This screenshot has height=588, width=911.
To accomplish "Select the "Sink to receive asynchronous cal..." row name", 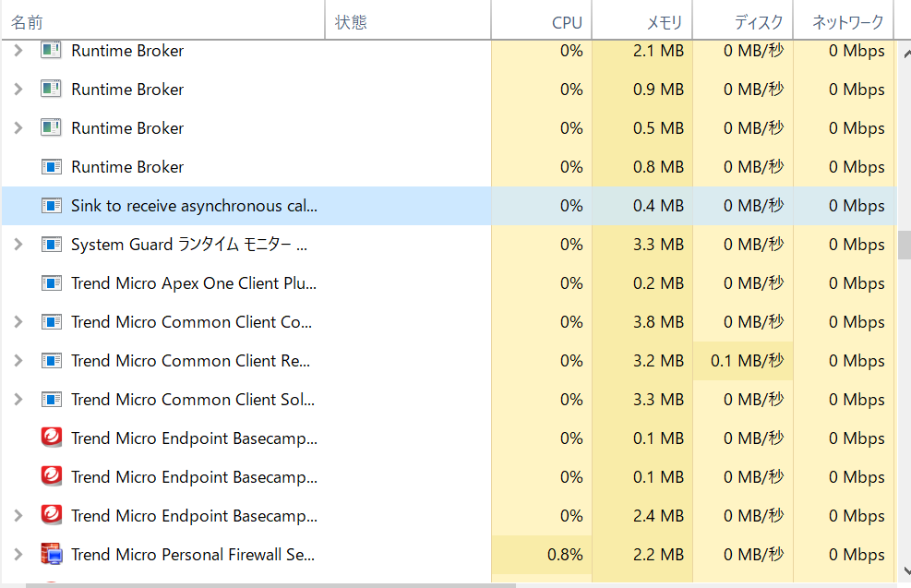I will [194, 206].
